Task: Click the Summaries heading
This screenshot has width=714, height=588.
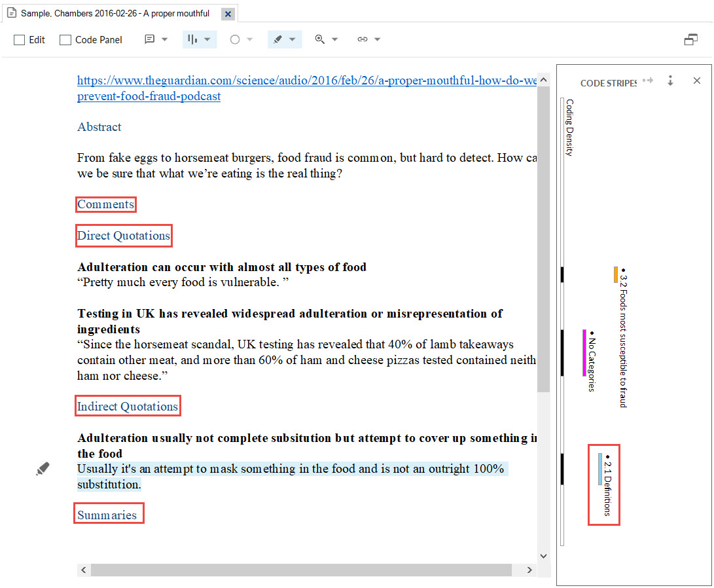Action: click(107, 515)
